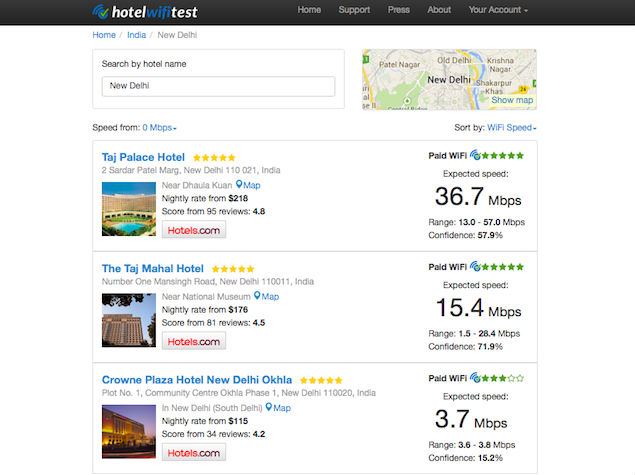Open the Sort by WiFi Speed dropdown
The width and height of the screenshot is (635, 475).
point(511,128)
